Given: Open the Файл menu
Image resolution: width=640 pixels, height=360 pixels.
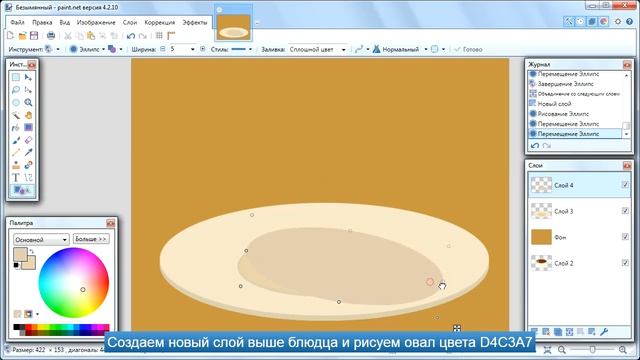Looking at the screenshot, I should tap(17, 22).
